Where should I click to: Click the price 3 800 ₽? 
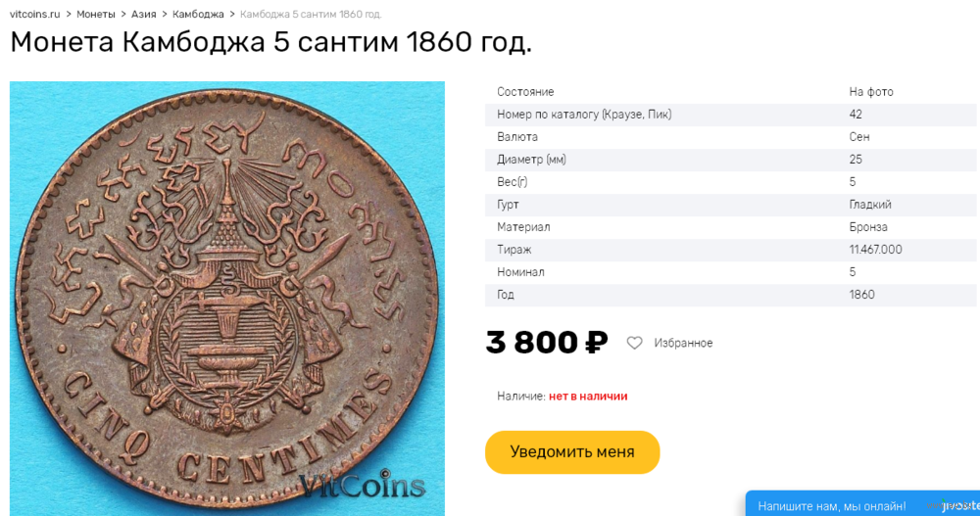[x=547, y=343]
